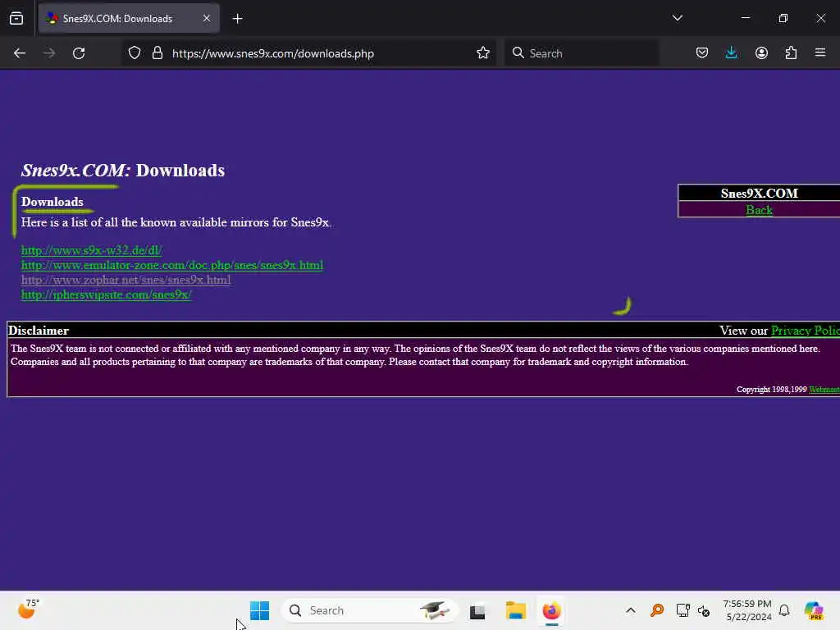The image size is (840, 630).
Task: Open the emulator-zone.com mirror link
Action: coord(172,265)
